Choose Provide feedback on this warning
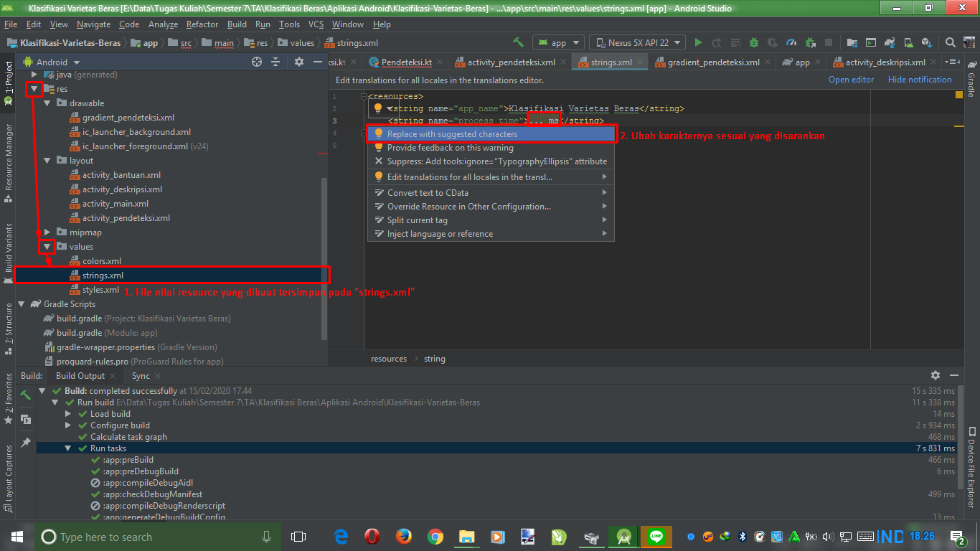The height and width of the screenshot is (551, 980). [x=491, y=148]
